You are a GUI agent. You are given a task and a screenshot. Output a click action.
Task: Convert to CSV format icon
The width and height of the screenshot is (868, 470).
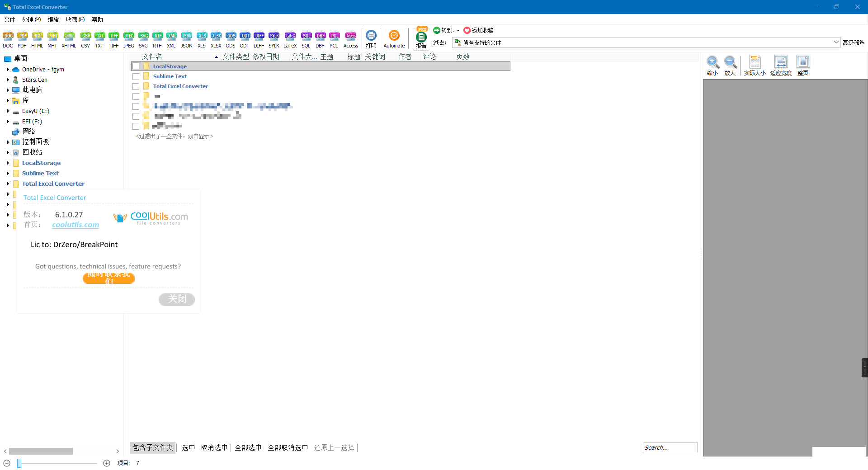(85, 39)
